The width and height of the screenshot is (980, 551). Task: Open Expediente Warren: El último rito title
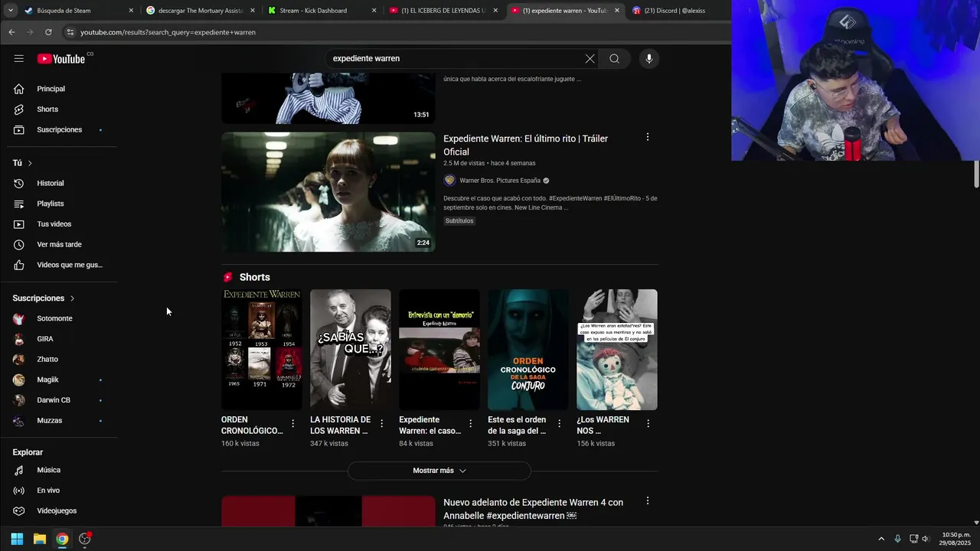click(x=525, y=145)
